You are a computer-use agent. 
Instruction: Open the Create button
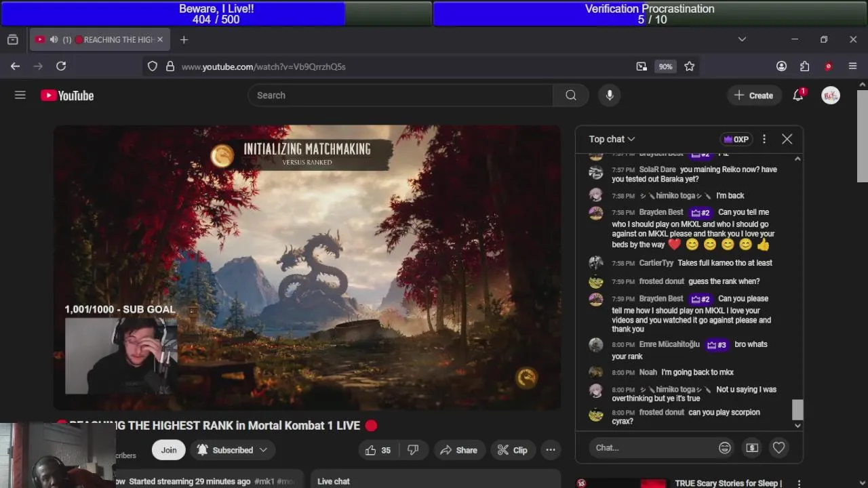tap(753, 96)
